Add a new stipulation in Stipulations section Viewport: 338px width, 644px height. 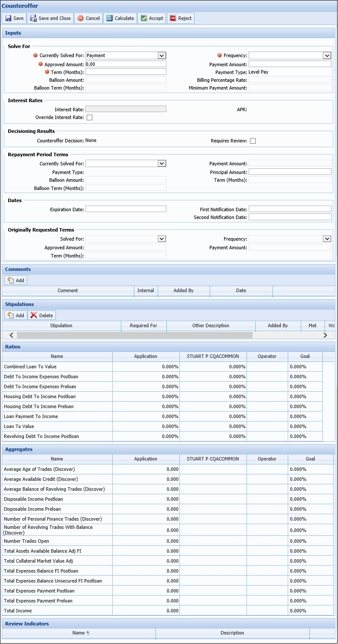16,316
